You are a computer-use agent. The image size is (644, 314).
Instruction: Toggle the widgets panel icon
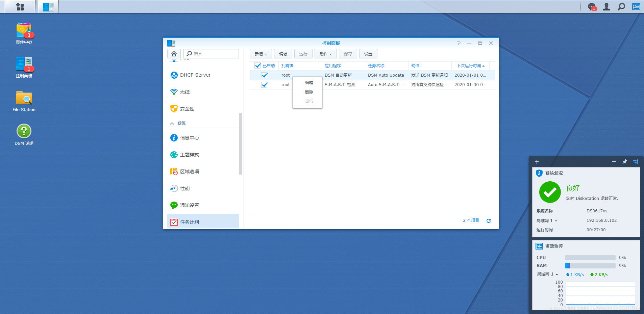(x=636, y=7)
